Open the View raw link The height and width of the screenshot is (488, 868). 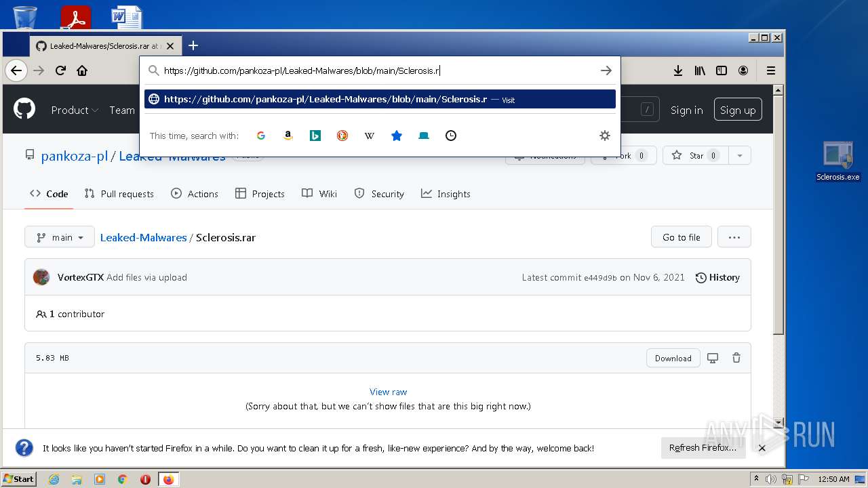point(389,392)
